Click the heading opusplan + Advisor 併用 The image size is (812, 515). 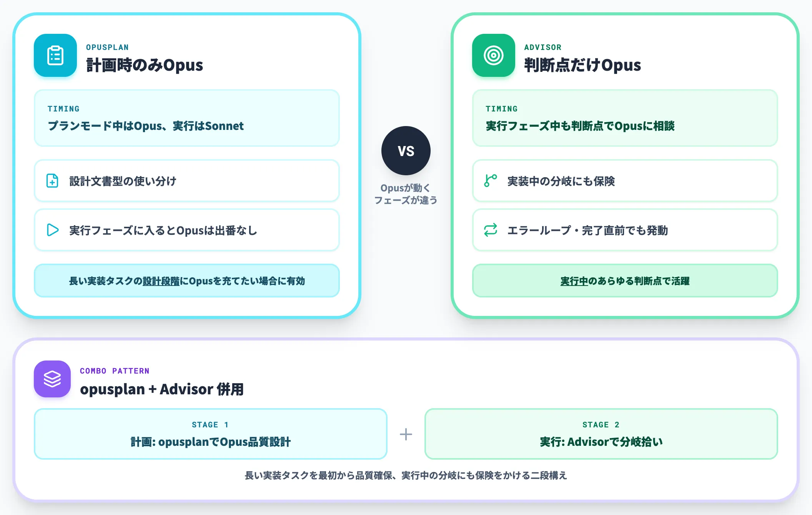(162, 389)
